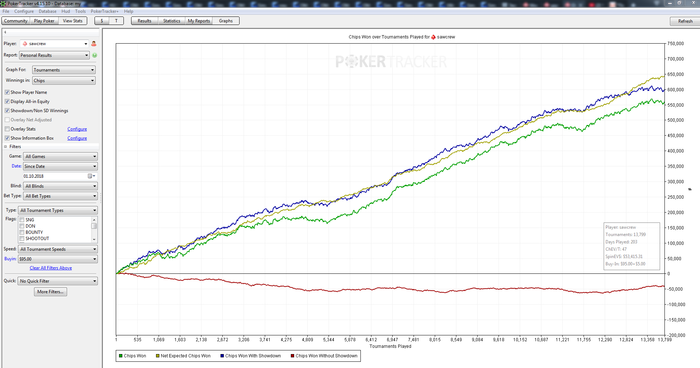The height and width of the screenshot is (368, 700).
Task: Click the PokerTracker application title icon
Action: [4, 4]
